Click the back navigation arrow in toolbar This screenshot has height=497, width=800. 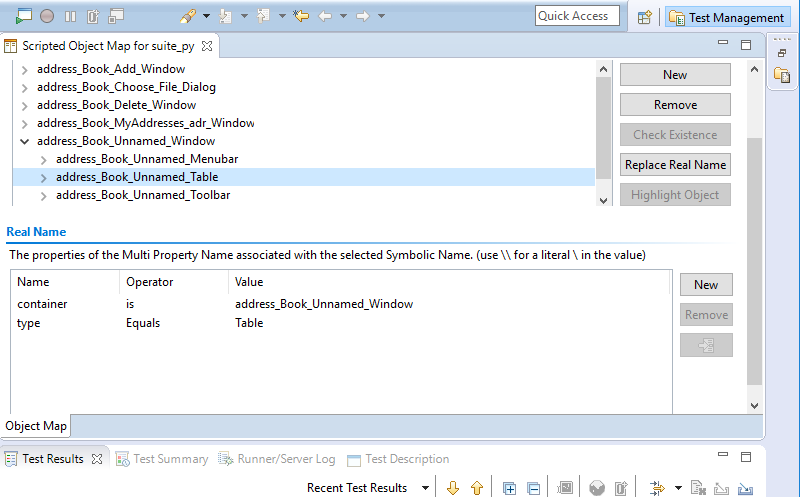click(325, 16)
